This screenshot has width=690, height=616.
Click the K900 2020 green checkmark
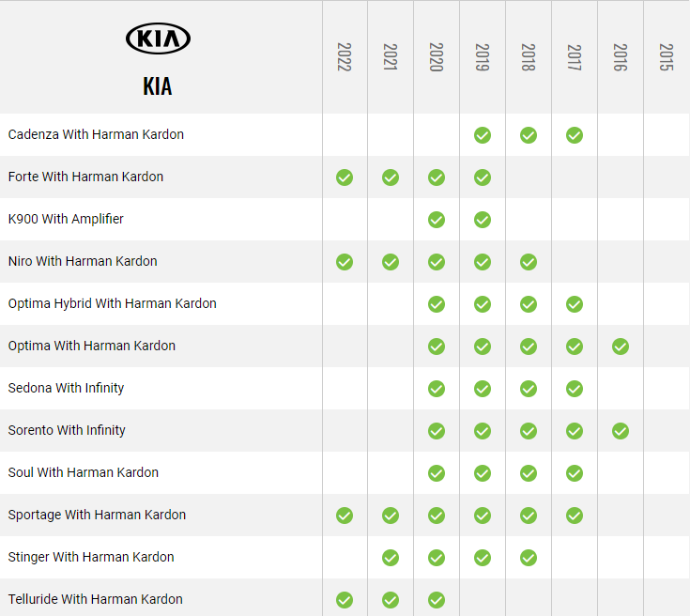tap(437, 220)
